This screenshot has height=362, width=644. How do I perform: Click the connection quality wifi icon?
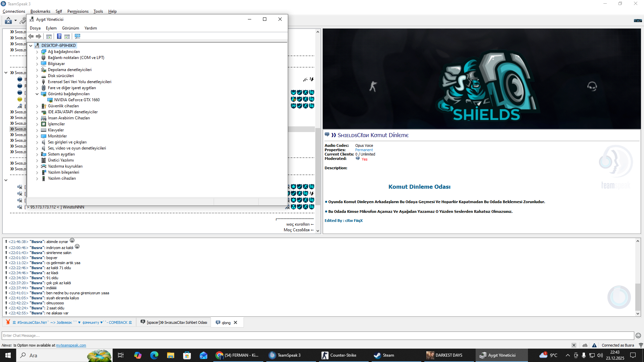coord(641,345)
